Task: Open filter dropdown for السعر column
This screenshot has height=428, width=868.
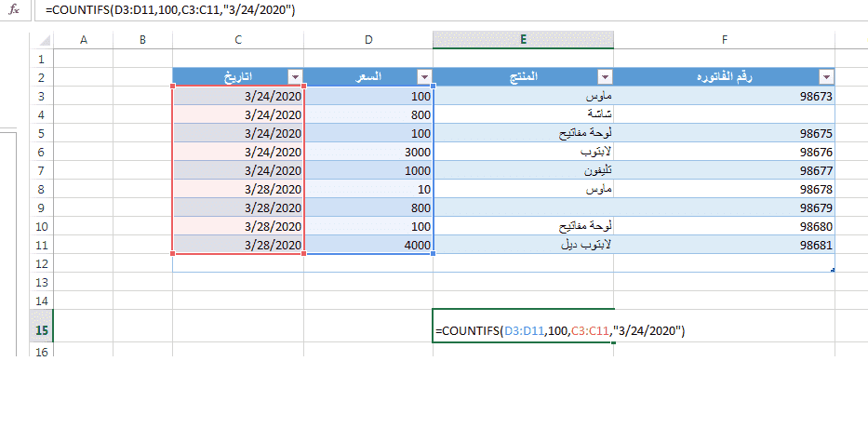Action: pyautogui.click(x=424, y=76)
